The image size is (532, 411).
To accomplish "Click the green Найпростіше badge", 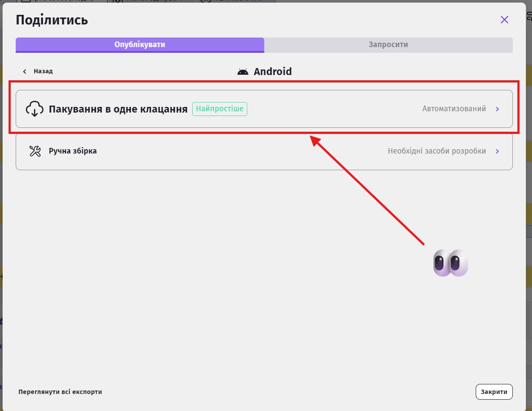I will click(x=220, y=109).
